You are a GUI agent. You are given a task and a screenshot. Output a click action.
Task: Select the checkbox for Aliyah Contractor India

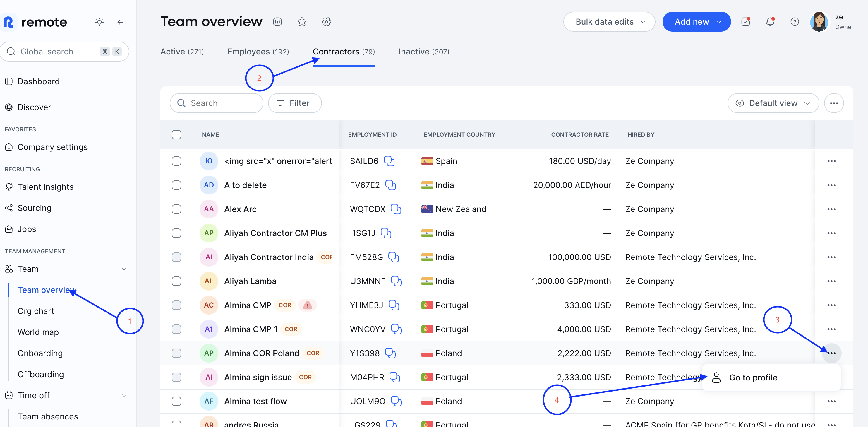click(x=176, y=257)
